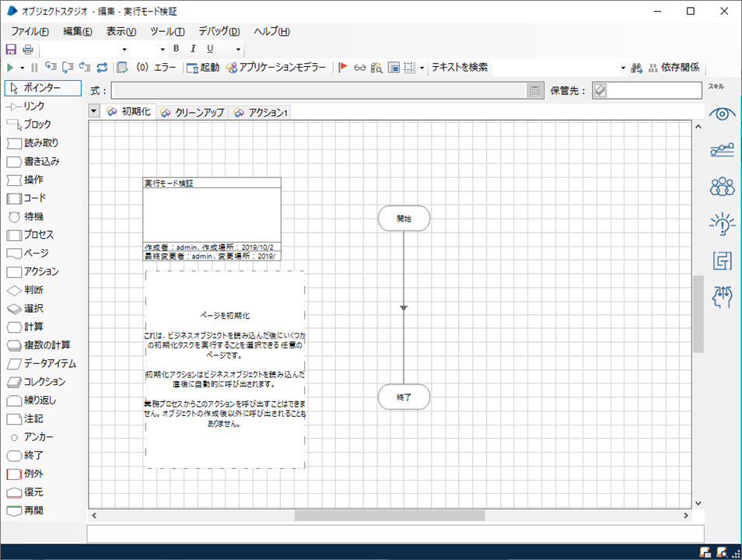Click the Print icon
Image resolution: width=742 pixels, height=560 pixels.
28,49
